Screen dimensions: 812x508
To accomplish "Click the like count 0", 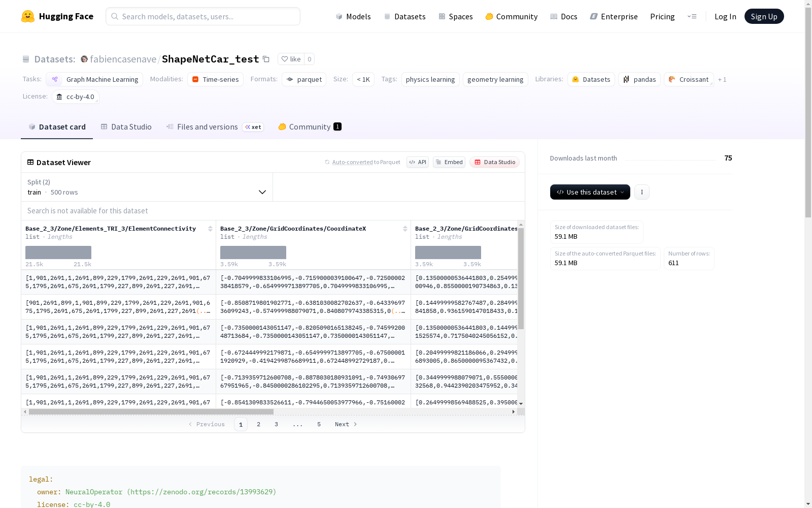I will click(x=310, y=59).
